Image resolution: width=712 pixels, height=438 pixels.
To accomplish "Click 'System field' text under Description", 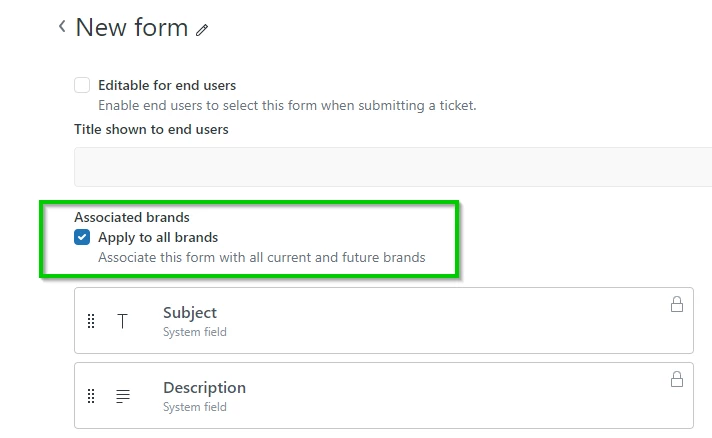I will point(195,407).
